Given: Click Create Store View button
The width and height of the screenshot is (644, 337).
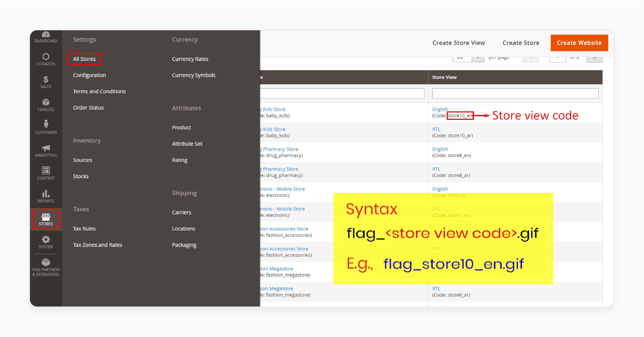Looking at the screenshot, I should coord(459,43).
